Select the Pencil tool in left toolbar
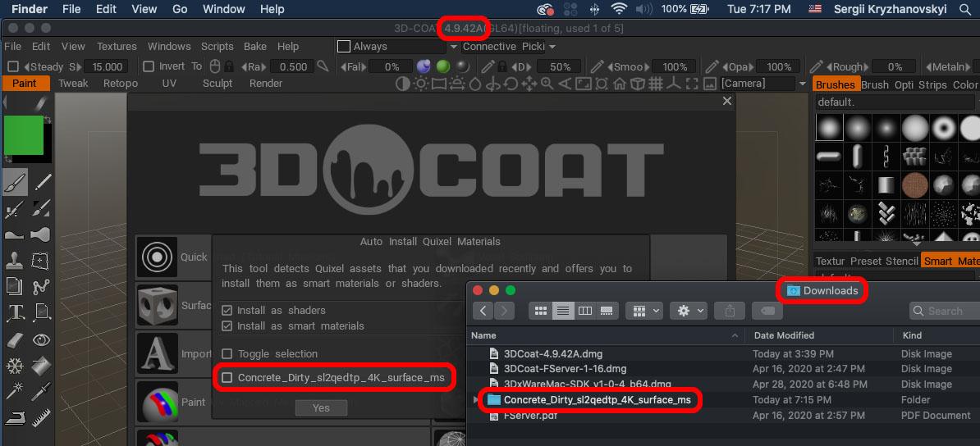Image resolution: width=980 pixels, height=446 pixels. (42, 182)
